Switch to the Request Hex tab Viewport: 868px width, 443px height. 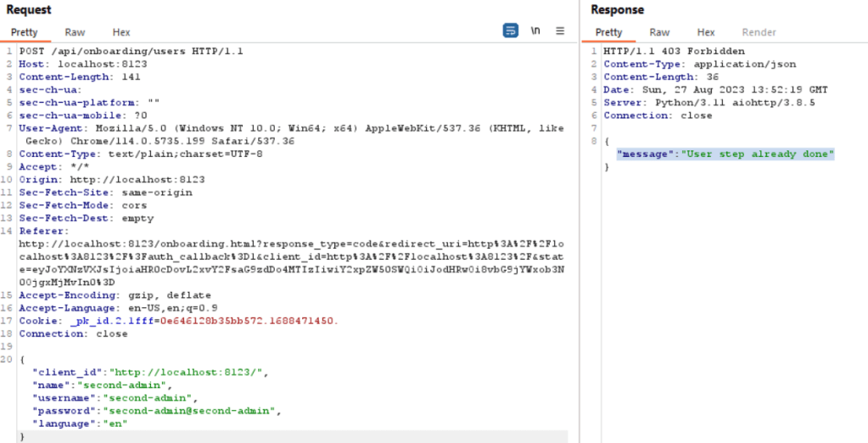121,32
